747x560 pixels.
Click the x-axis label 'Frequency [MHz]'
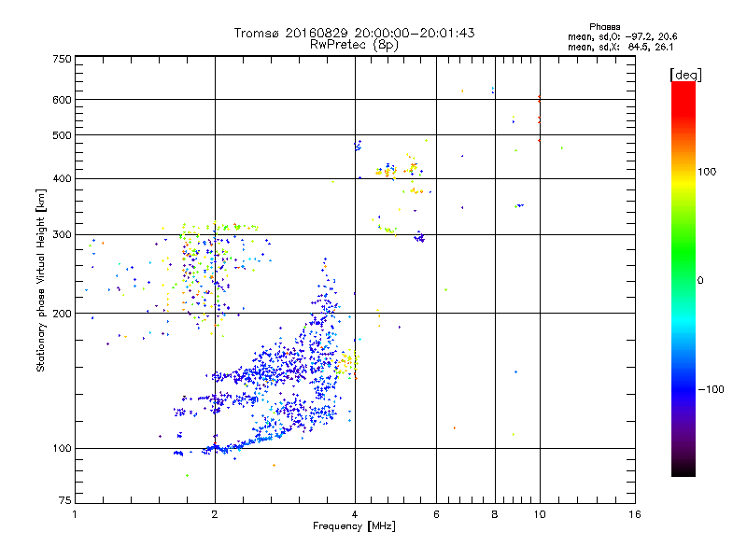tap(354, 526)
